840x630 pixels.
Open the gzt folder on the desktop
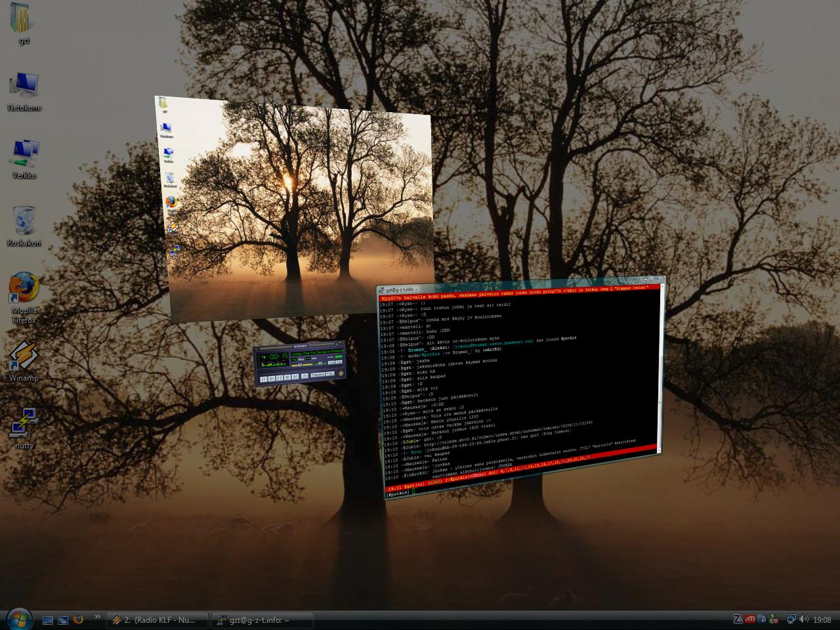24,20
